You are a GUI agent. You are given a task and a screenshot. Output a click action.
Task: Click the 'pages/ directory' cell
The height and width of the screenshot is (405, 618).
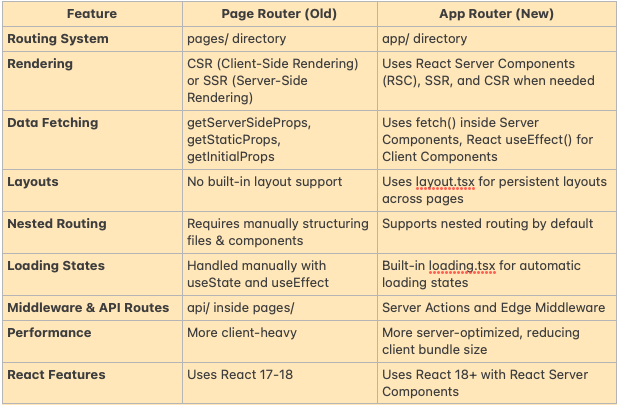[279, 39]
